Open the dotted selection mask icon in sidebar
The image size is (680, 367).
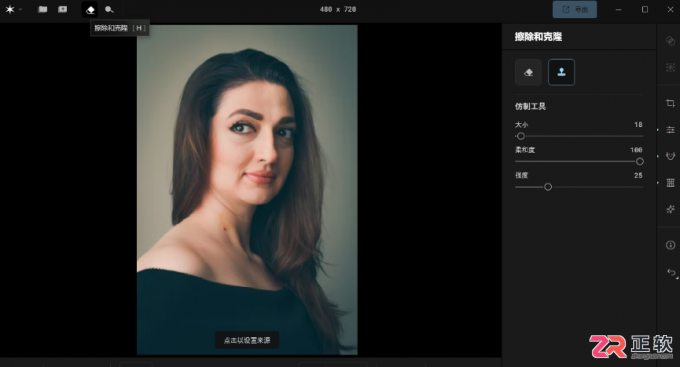670,68
